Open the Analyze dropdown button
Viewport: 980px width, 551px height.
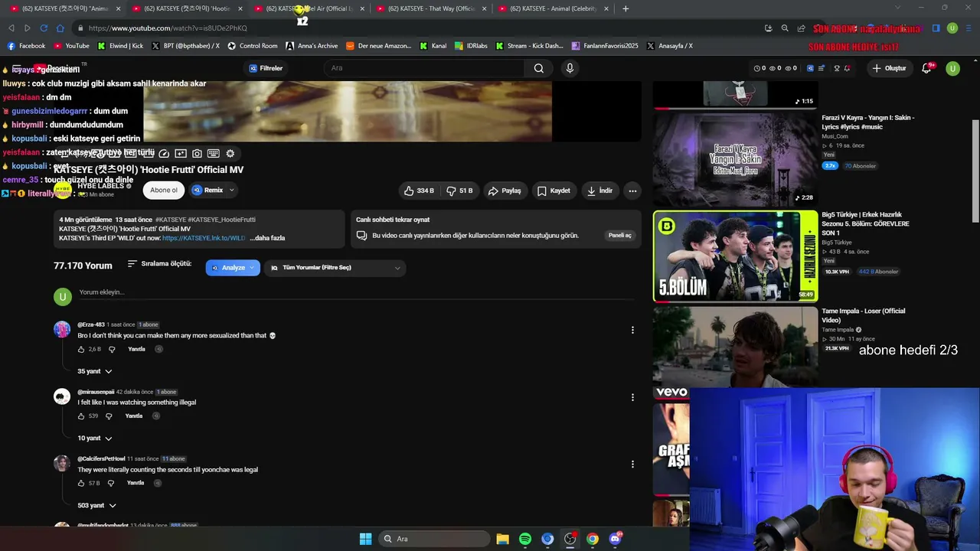tap(233, 268)
